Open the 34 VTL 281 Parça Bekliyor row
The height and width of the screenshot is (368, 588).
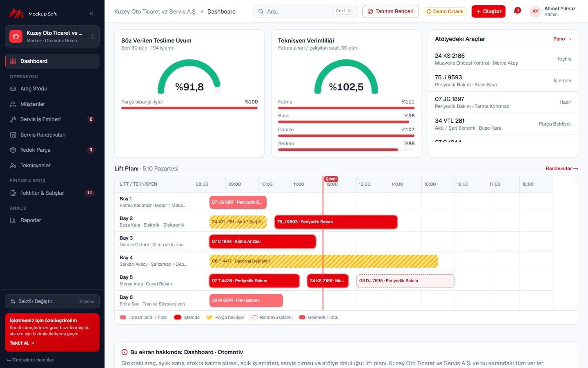[x=503, y=124]
